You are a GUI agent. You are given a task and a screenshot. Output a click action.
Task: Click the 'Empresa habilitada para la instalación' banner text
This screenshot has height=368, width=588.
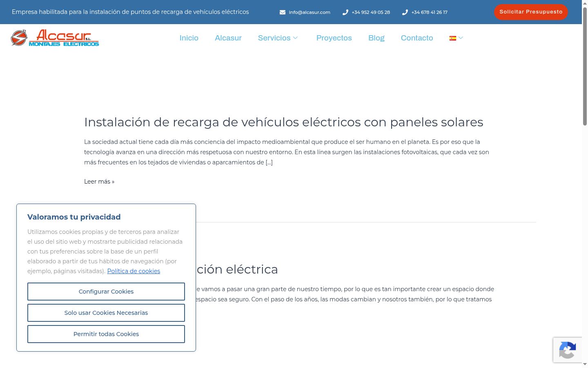pos(130,12)
